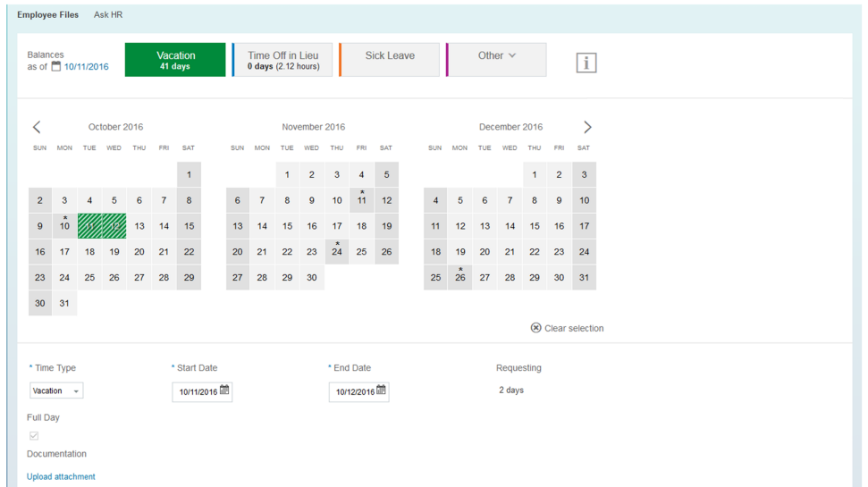
Task: Choose October 20 in the calendar
Action: click(x=139, y=252)
